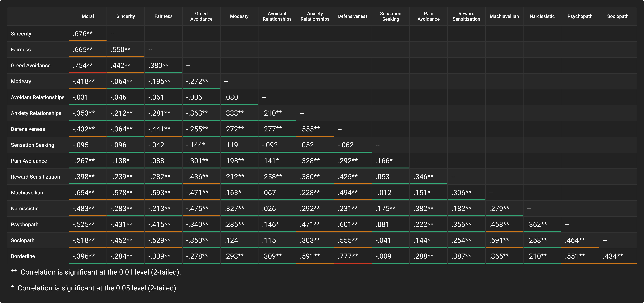Click the -.144* cell in Sensation Seeking row
Viewport: 644px width, 303px height.
coord(201,145)
